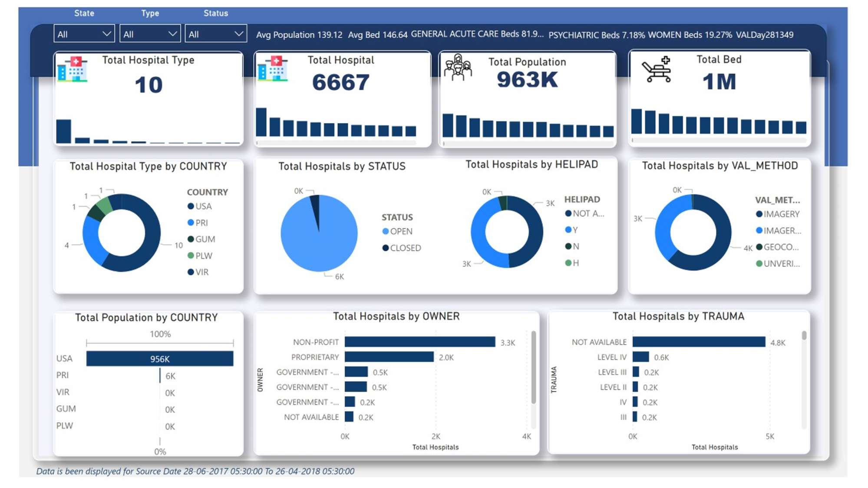868x488 pixels.
Task: Click the Total Population by COUNTRY title
Action: point(146,318)
